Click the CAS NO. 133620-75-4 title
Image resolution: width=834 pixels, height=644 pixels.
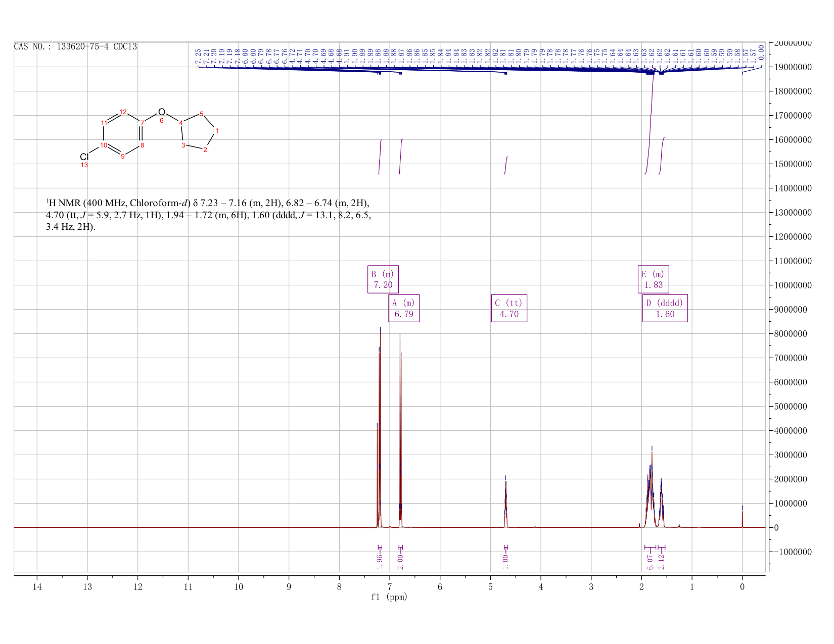75,46
